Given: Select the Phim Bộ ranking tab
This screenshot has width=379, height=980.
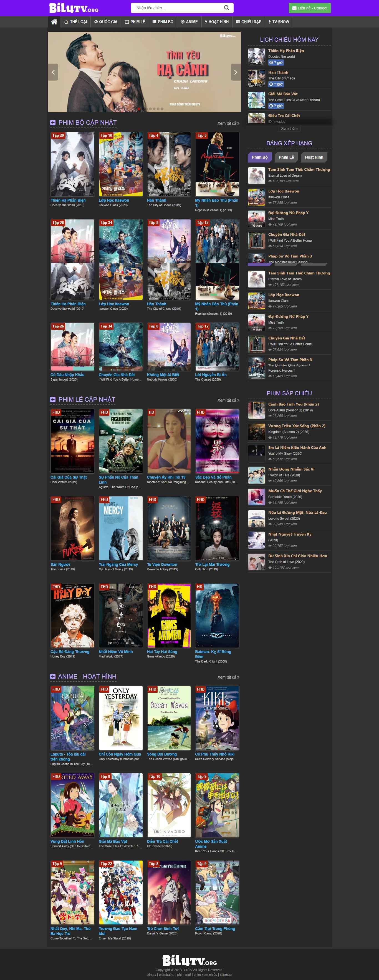Looking at the screenshot, I should point(260,157).
